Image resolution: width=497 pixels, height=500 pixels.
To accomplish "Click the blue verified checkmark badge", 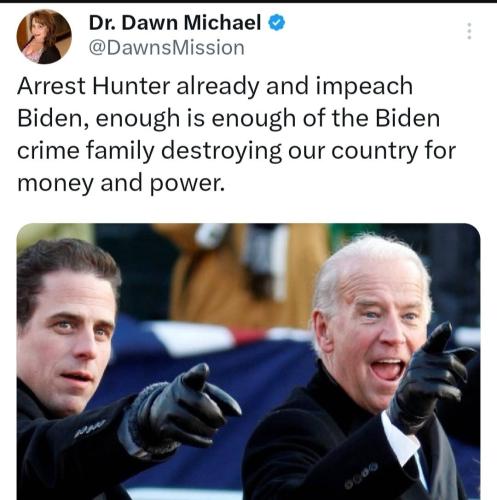I will point(277,23).
